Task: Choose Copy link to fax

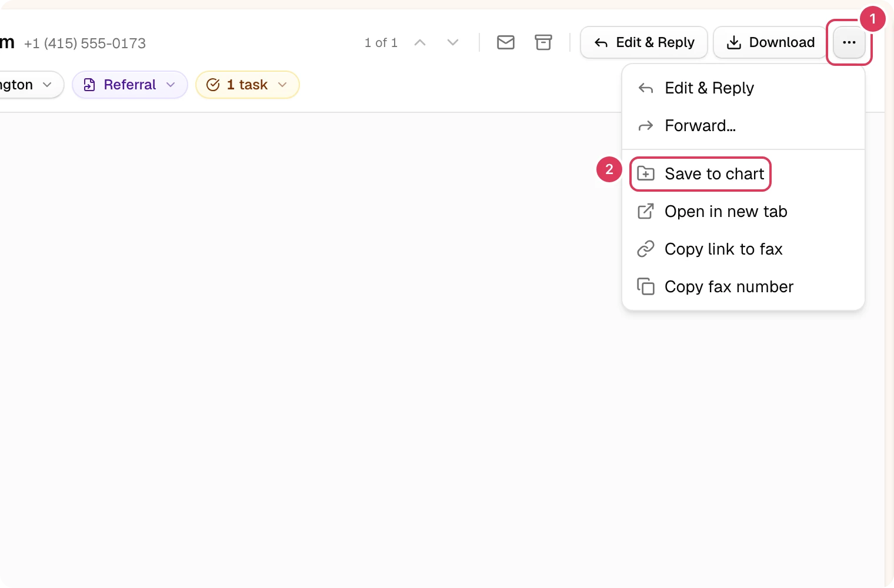Action: 743,249
